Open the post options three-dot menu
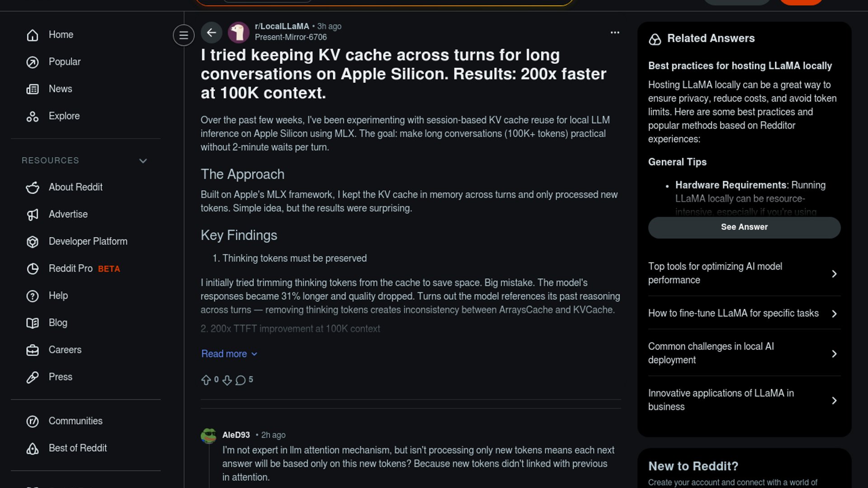 coord(615,33)
